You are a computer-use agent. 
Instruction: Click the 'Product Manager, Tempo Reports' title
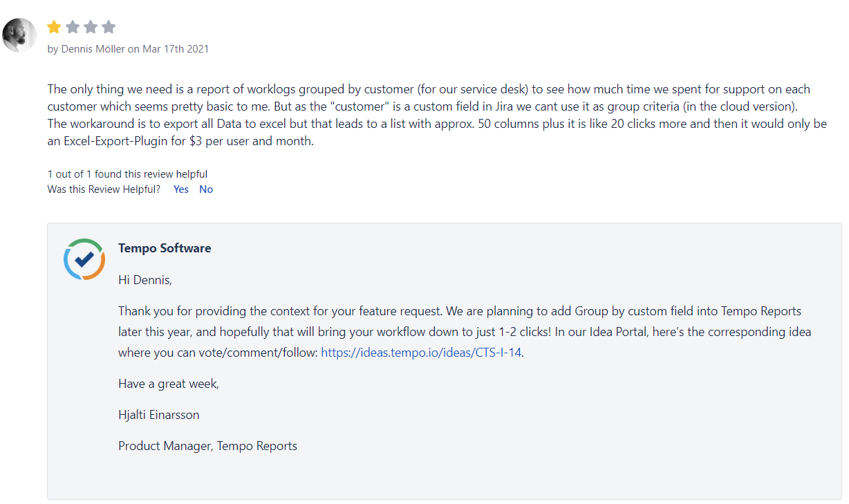pos(207,446)
